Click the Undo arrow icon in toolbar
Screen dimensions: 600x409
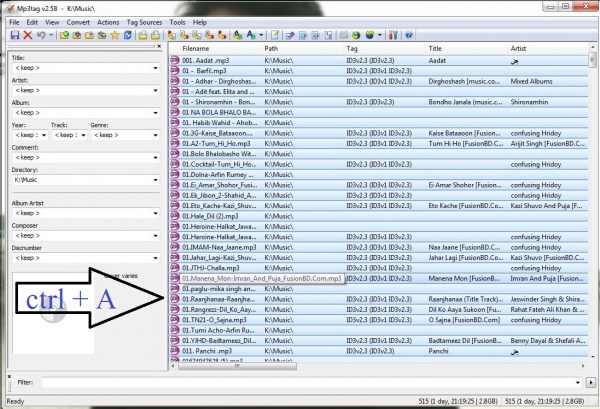(41, 35)
